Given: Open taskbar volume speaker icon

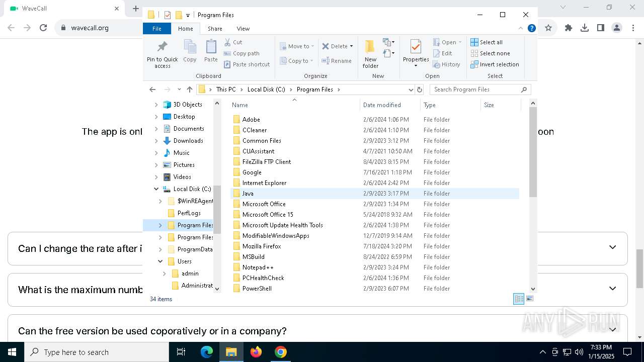Looking at the screenshot, I should point(579,352).
